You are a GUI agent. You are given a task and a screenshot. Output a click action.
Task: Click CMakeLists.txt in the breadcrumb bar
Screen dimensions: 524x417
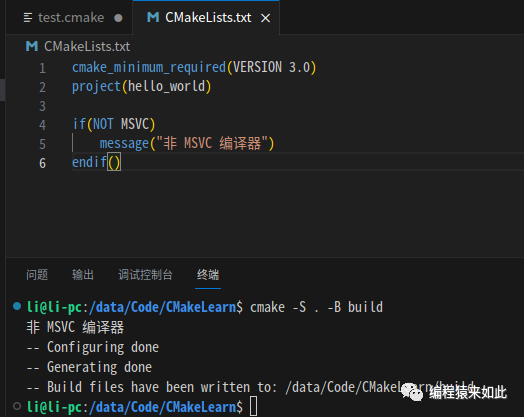(x=87, y=46)
